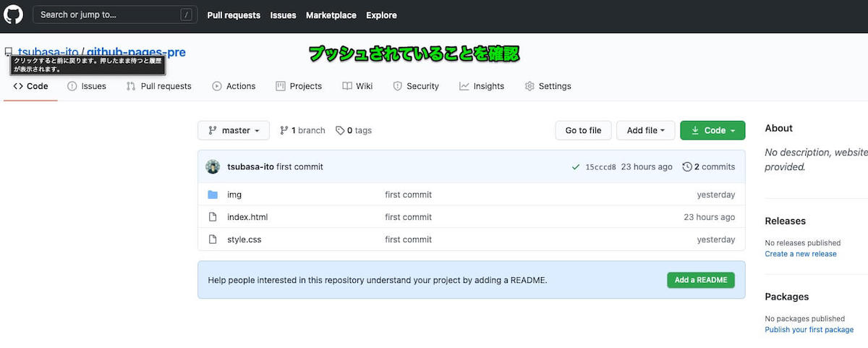Open the Actions tab

tap(234, 86)
